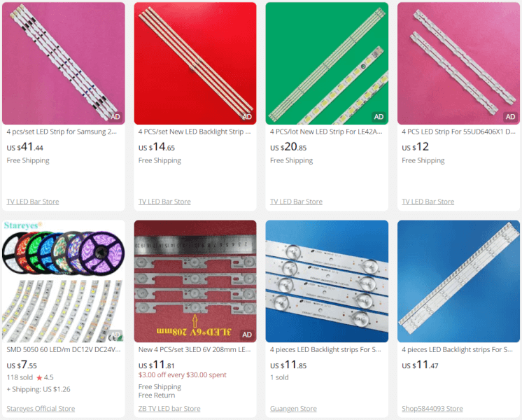This screenshot has height=420, width=522.
Task: Open the red-background LED Backlight Strip thumbnail
Action: (x=195, y=63)
